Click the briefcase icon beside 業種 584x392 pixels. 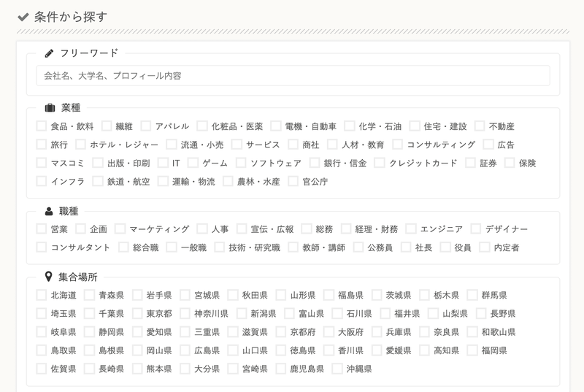click(x=50, y=108)
